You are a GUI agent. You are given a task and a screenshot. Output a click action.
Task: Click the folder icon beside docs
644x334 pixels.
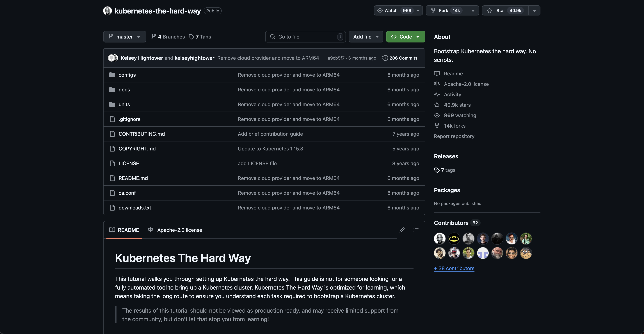pos(112,90)
